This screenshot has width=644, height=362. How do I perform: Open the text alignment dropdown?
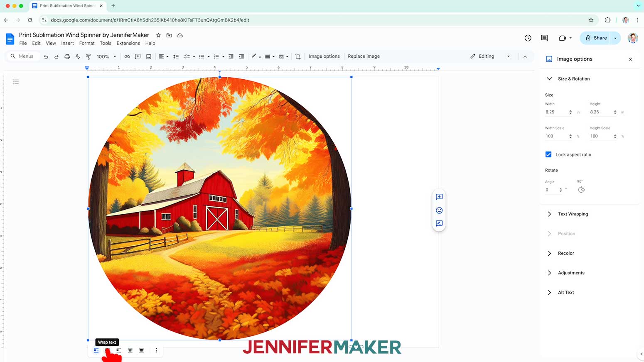(163, 56)
